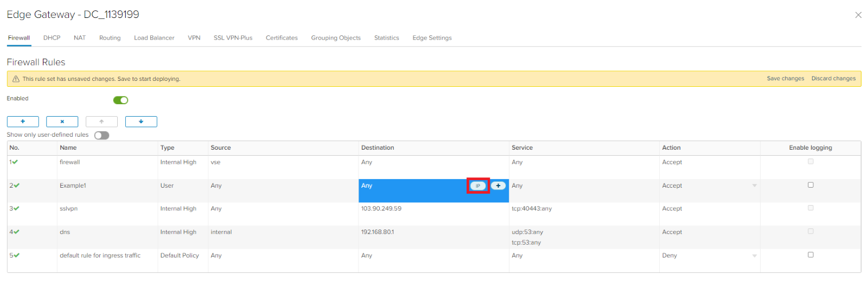This screenshot has height=281, width=868.
Task: Click the unsaved changes warning icon
Action: pyautogui.click(x=16, y=79)
